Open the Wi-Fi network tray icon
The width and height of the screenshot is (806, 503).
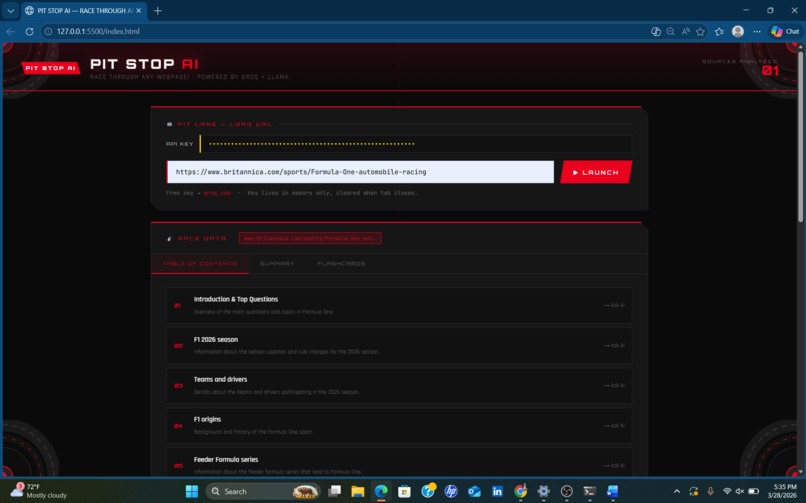tap(727, 491)
